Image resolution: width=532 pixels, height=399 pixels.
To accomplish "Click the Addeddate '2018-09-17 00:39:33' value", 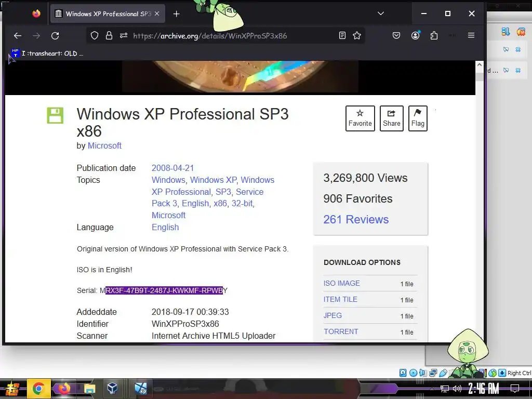I will point(190,312).
